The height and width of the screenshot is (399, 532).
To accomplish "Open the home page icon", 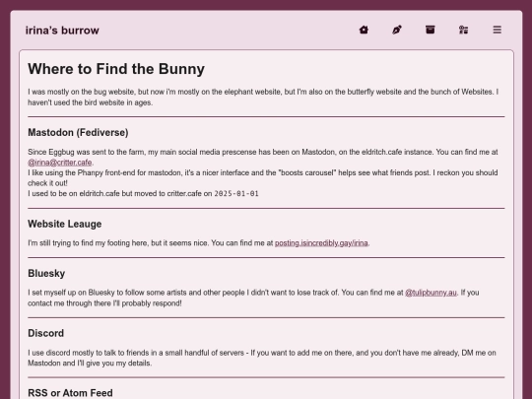I will click(364, 30).
